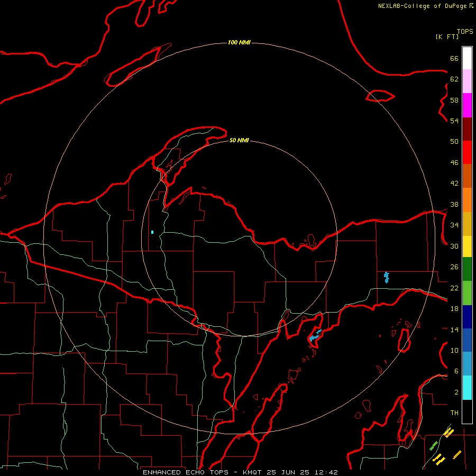This screenshot has height=476, width=476.
Task: Click the "TOPS" legend title
Action: [x=465, y=31]
